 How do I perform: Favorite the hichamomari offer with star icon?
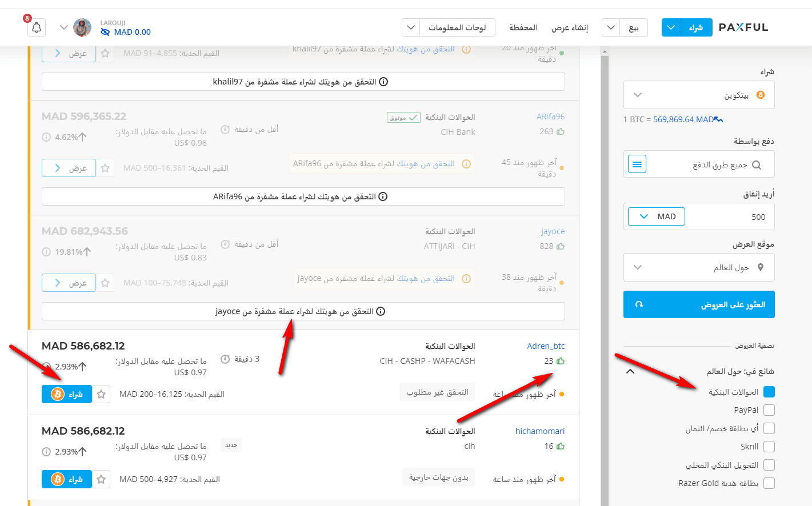coord(101,479)
